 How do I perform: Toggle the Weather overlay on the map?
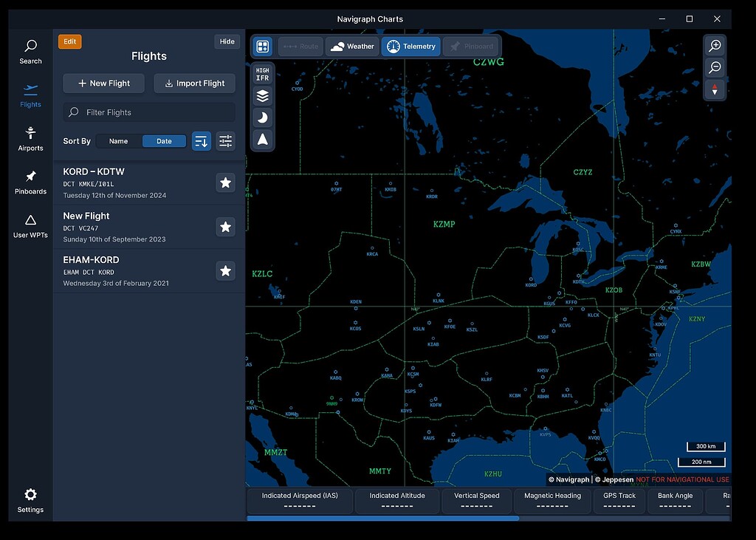point(352,46)
